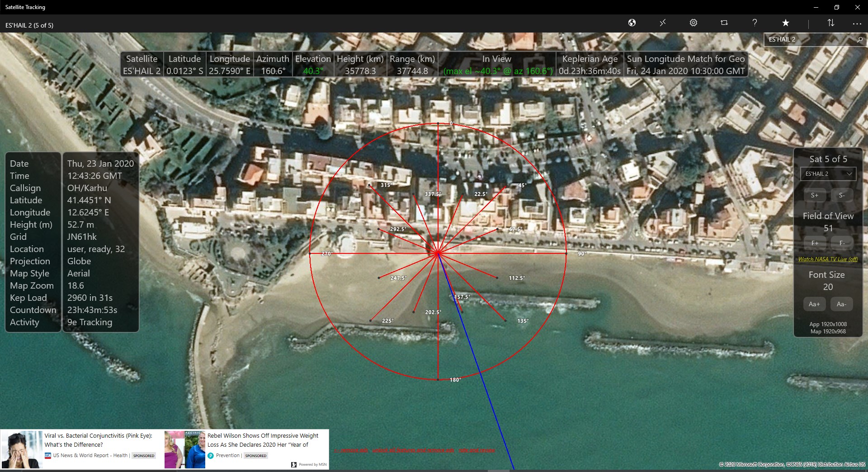Open Help using the question mark icon

coord(754,23)
